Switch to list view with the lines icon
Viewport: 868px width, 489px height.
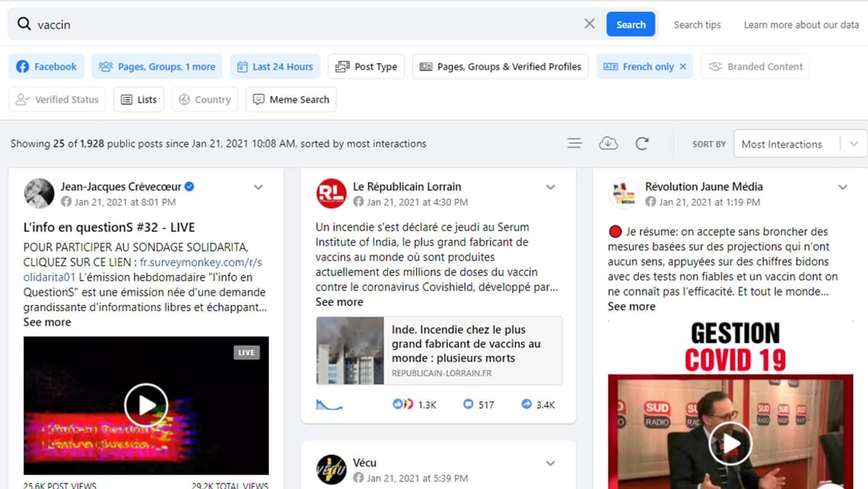click(574, 143)
